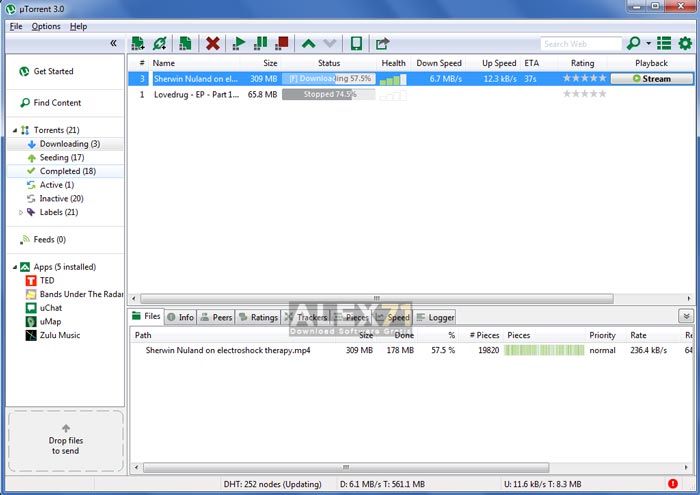Screen dimensions: 700x495
Task: Sort torrents by Down Speed column
Action: 439,63
